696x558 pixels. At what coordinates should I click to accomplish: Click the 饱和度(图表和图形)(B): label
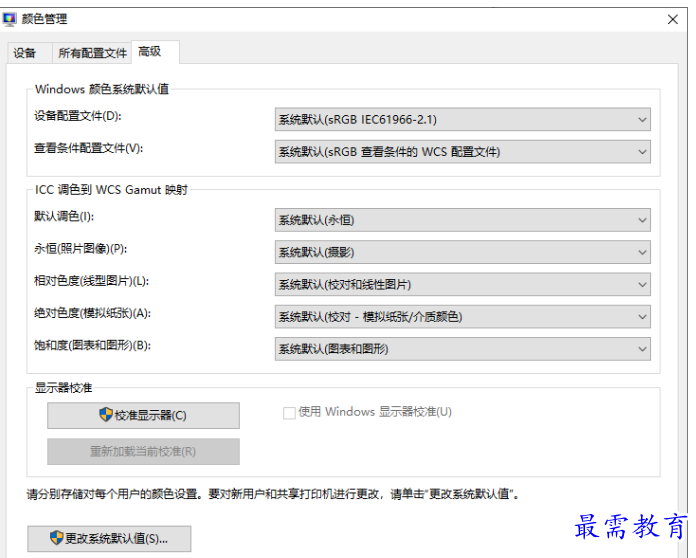pyautogui.click(x=92, y=345)
